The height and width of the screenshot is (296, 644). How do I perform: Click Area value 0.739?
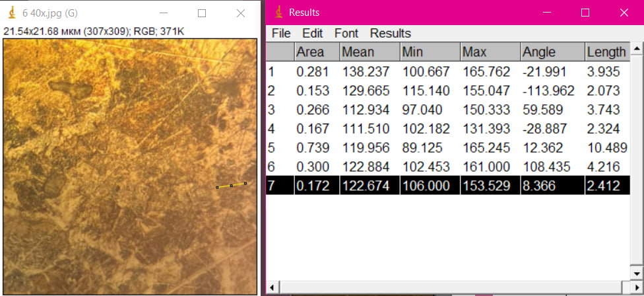tap(313, 148)
